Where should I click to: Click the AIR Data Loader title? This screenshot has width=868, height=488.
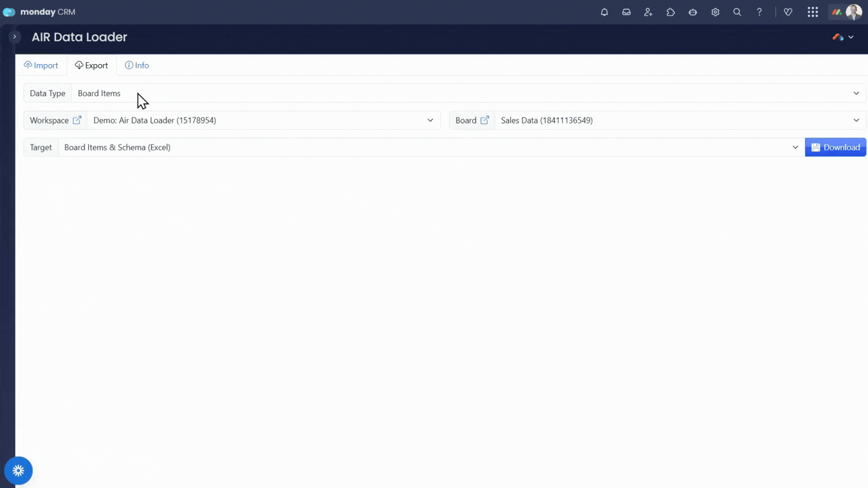(x=80, y=37)
